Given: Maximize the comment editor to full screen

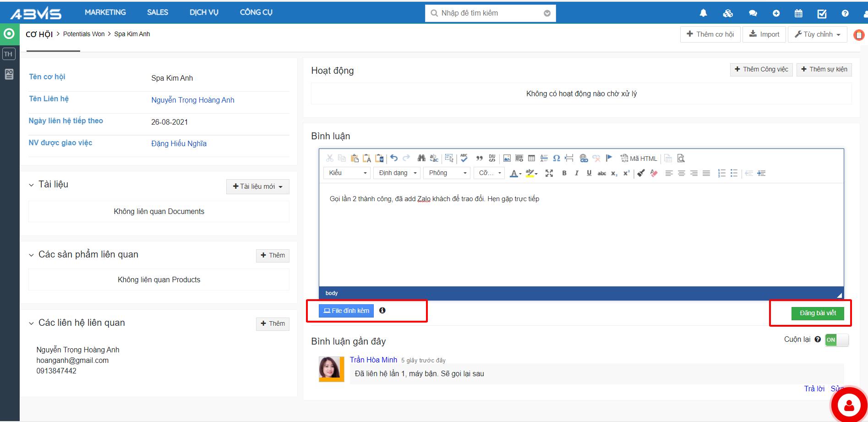Looking at the screenshot, I should pos(549,173).
